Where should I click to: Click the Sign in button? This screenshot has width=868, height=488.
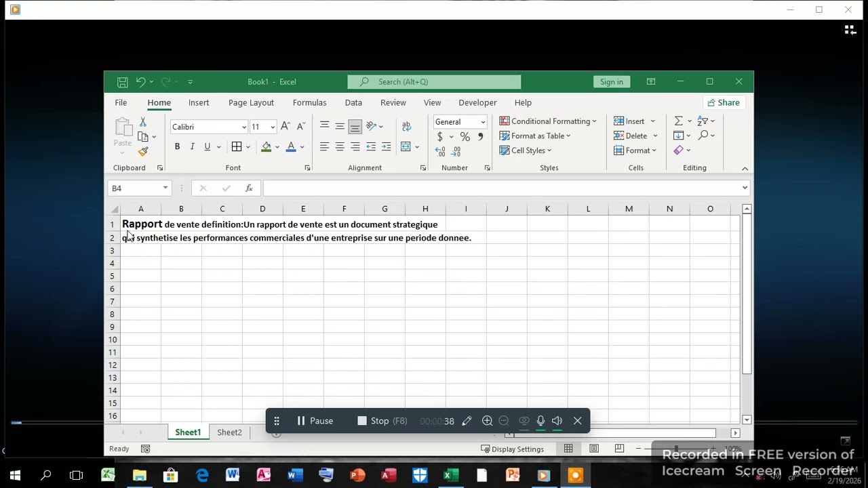pos(611,82)
